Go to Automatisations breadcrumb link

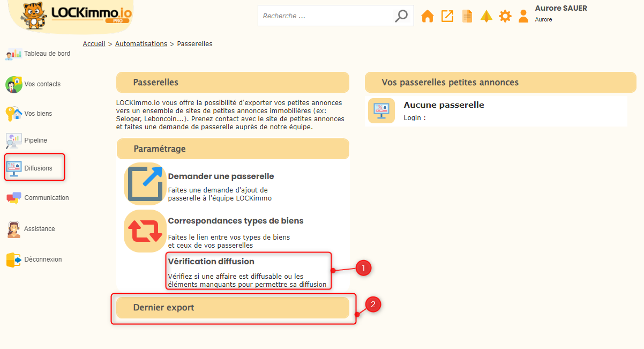141,44
